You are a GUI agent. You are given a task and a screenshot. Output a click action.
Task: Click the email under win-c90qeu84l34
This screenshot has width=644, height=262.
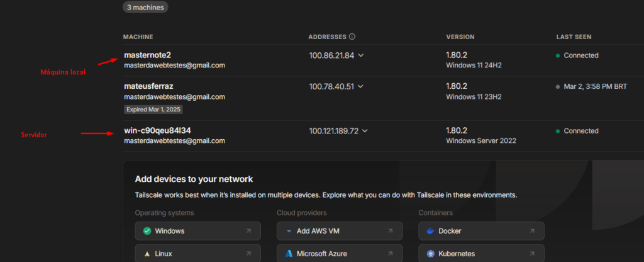[175, 140]
